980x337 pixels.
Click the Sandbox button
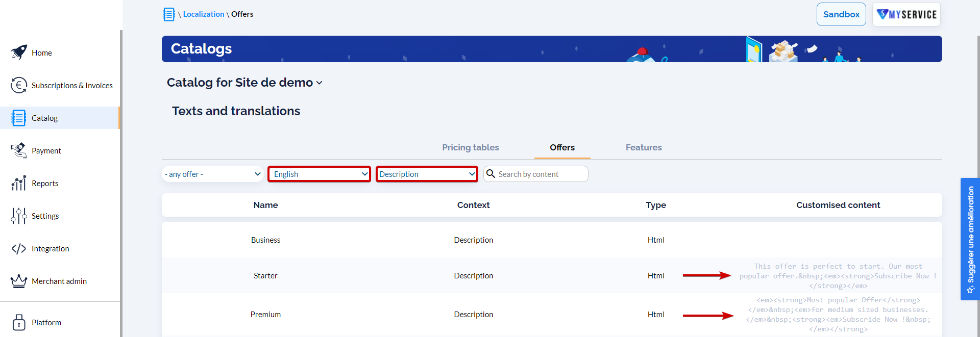click(841, 14)
